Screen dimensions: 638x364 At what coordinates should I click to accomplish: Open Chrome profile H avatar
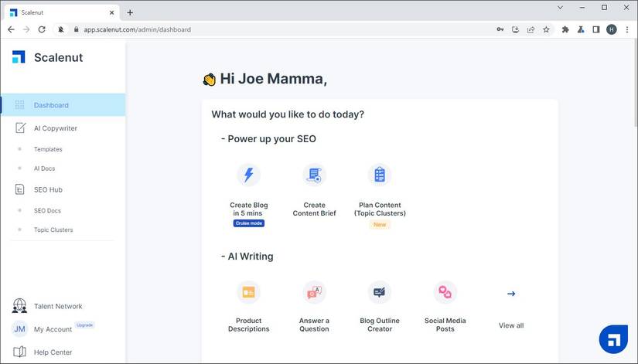pos(612,29)
